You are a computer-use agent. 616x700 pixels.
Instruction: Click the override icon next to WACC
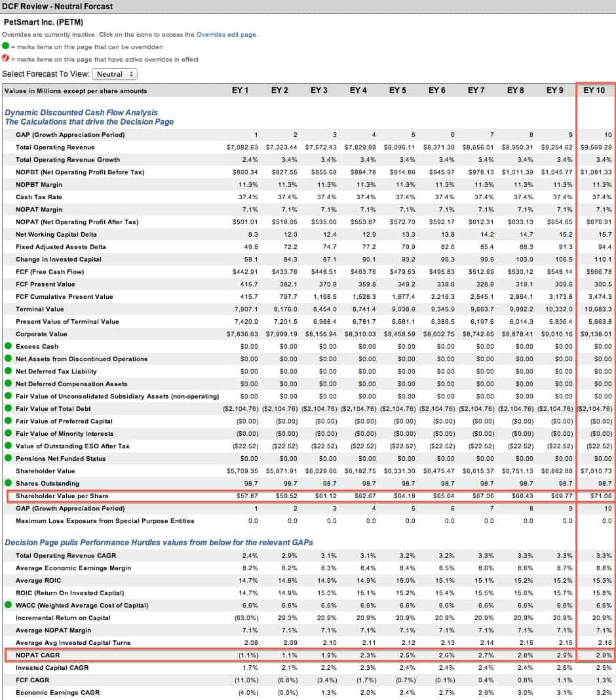(x=7, y=606)
